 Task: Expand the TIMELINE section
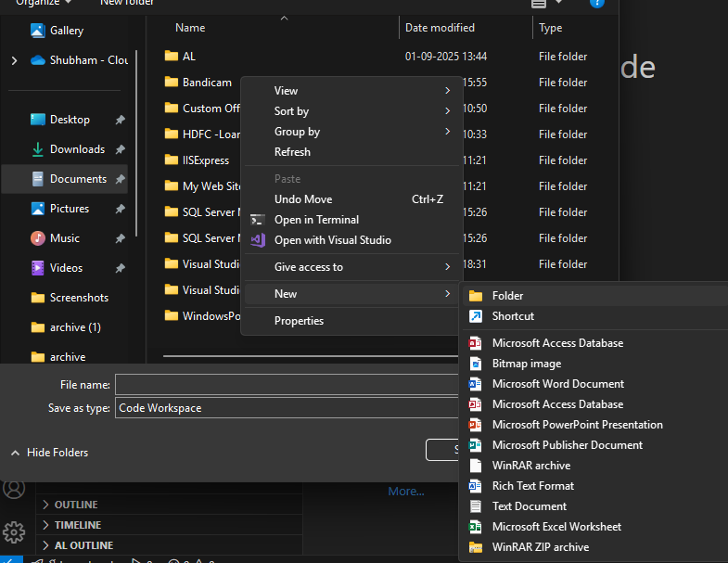tap(78, 525)
